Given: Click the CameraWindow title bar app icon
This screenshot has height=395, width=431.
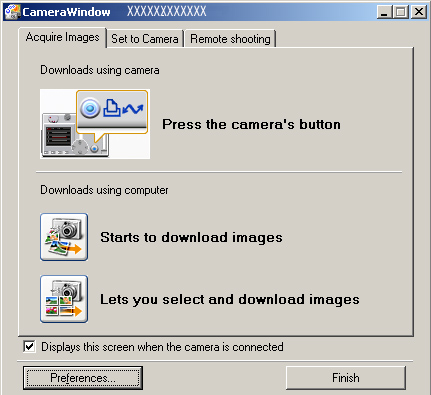Looking at the screenshot, I should 12,12.
